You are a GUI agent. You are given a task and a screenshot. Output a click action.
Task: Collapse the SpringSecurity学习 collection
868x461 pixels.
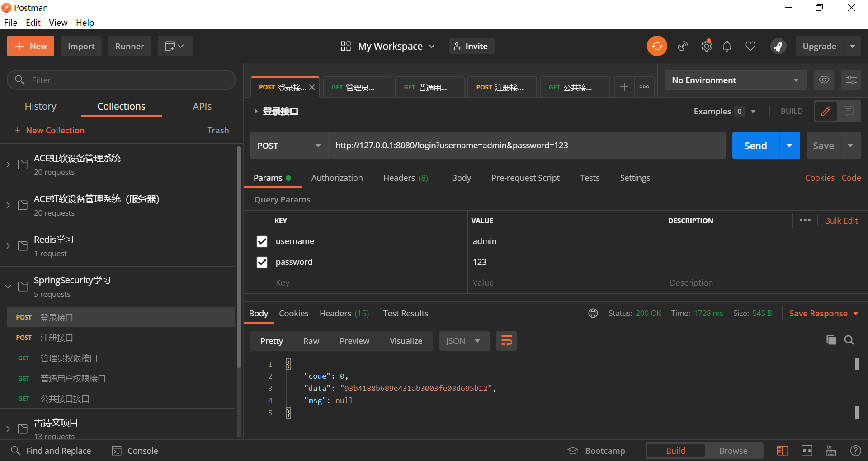click(8, 287)
